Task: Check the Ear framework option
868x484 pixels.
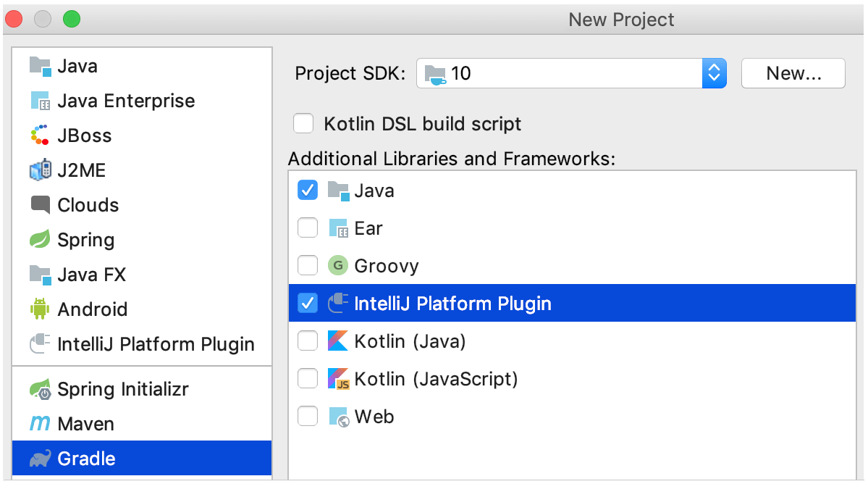Action: (x=308, y=228)
